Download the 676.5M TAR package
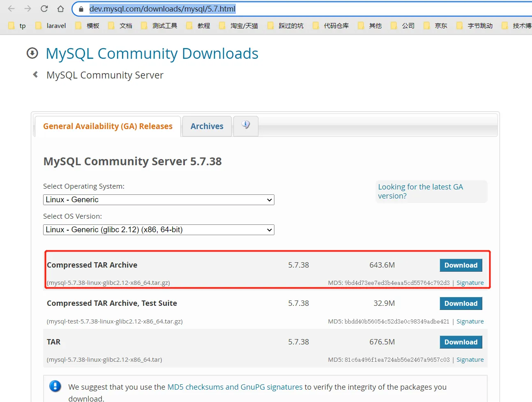The height and width of the screenshot is (402, 532). coord(461,342)
